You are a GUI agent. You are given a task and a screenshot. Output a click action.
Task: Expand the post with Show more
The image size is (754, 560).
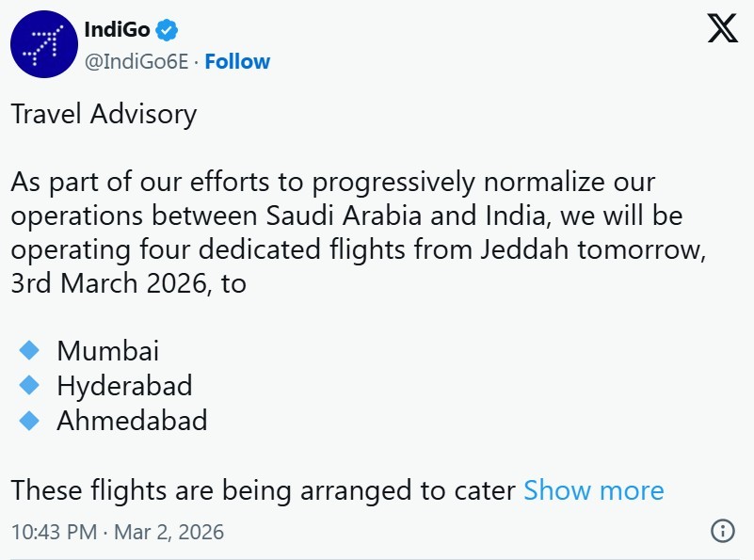pyautogui.click(x=593, y=490)
